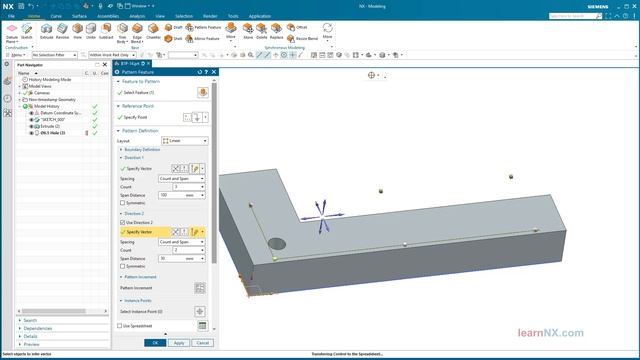Click the Shell tool
Image resolution: width=640 pixels, height=360 pixels.
point(173,38)
